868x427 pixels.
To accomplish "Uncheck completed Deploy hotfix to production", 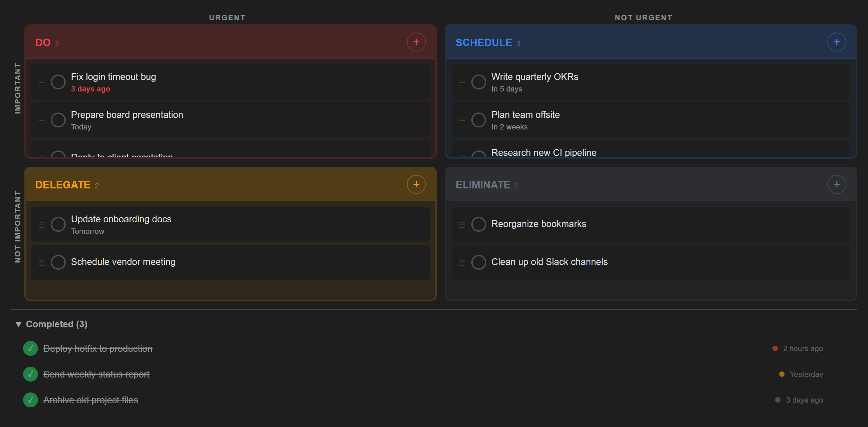I will pyautogui.click(x=31, y=348).
